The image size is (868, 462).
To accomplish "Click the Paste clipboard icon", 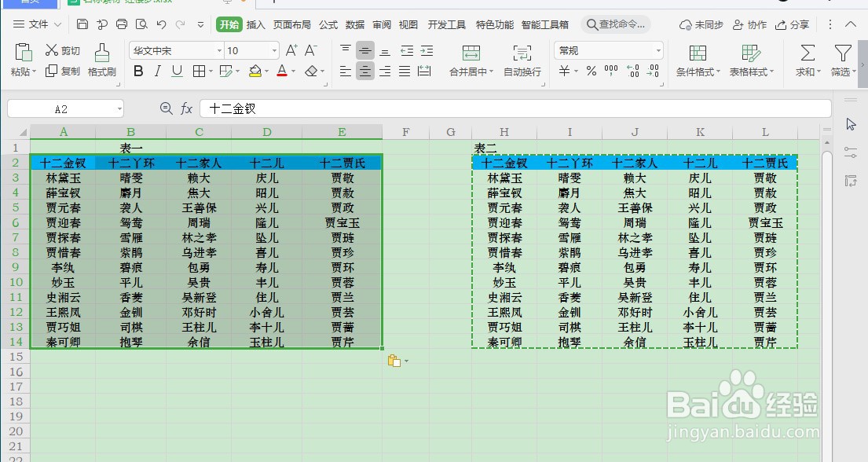I will pos(24,52).
